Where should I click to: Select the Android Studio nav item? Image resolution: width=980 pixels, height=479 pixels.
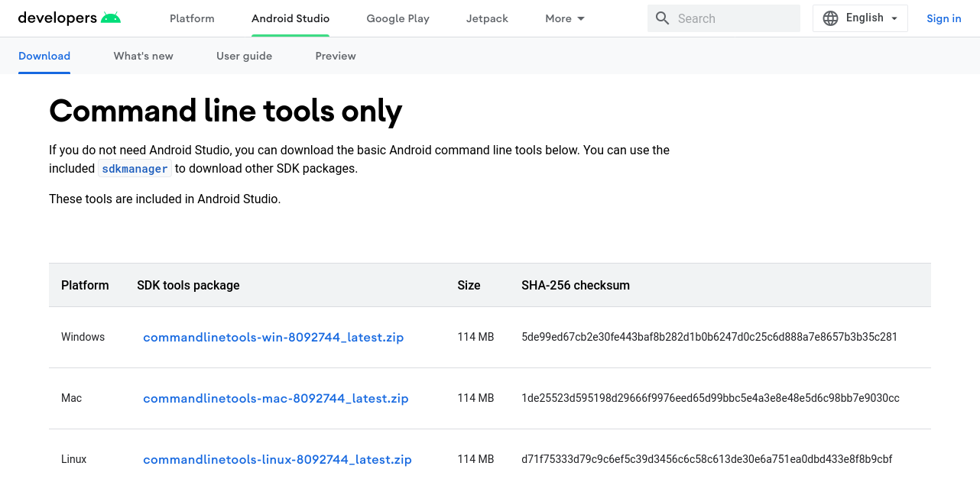pos(290,18)
